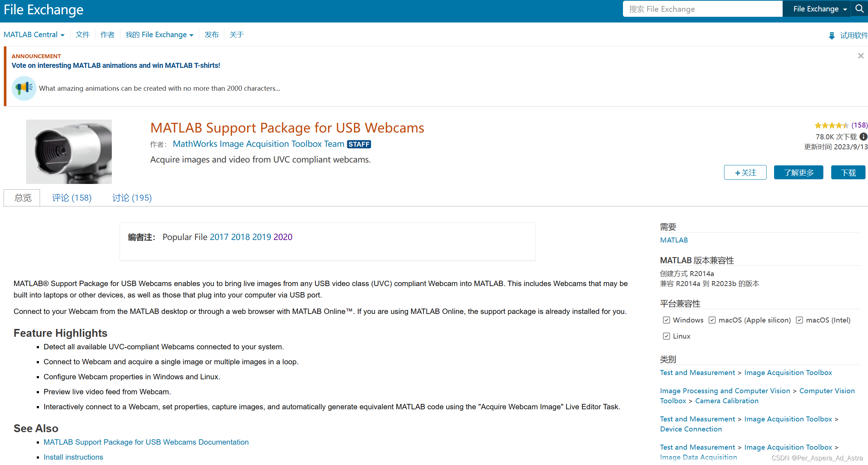Switch to the 评论 (158) tab
Viewport: 868px width, 465px height.
point(72,198)
